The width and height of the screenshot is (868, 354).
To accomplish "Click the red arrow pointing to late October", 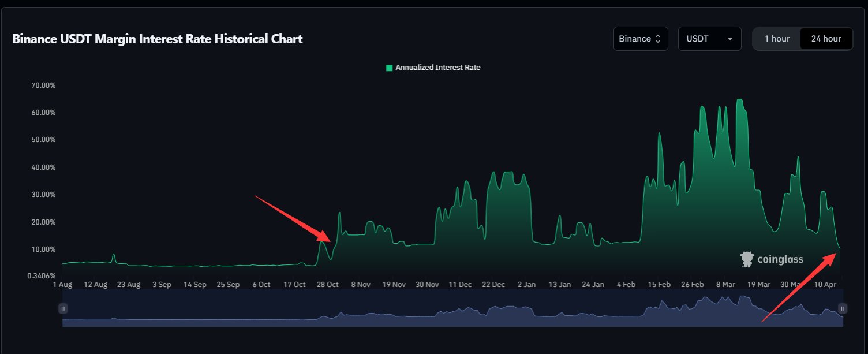I will pyautogui.click(x=293, y=218).
